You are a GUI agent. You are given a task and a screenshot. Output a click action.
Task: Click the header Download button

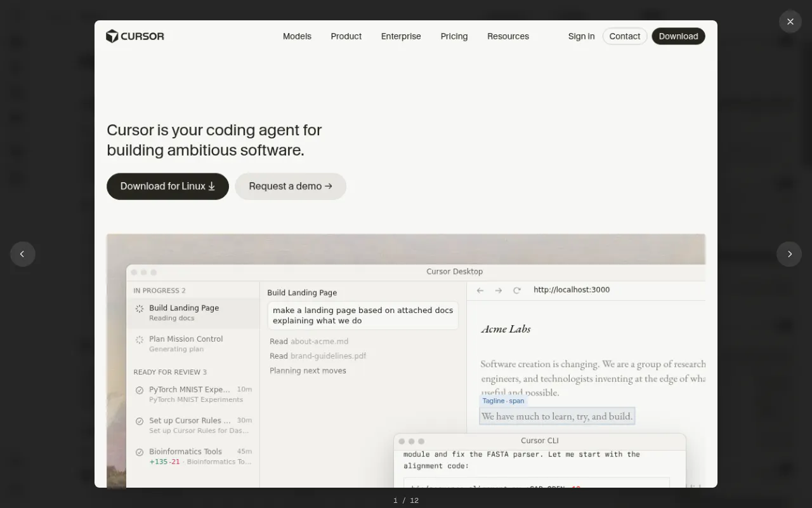678,36
